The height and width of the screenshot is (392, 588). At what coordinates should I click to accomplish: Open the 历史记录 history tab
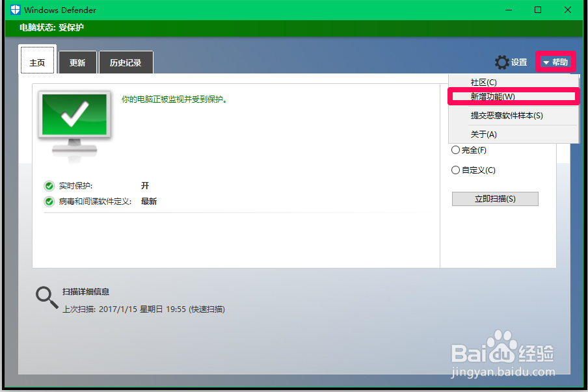126,62
